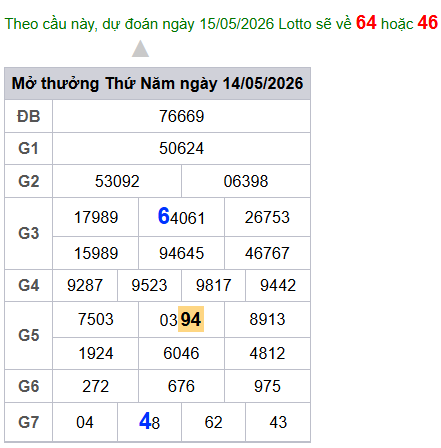
Task: Click the G6 number 676
Action: pos(181,386)
